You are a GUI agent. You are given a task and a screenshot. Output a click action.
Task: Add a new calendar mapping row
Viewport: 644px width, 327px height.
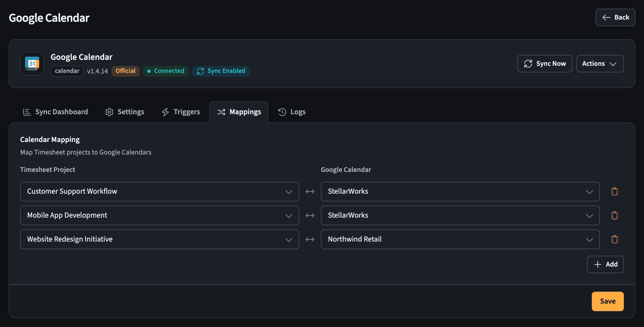[605, 265]
